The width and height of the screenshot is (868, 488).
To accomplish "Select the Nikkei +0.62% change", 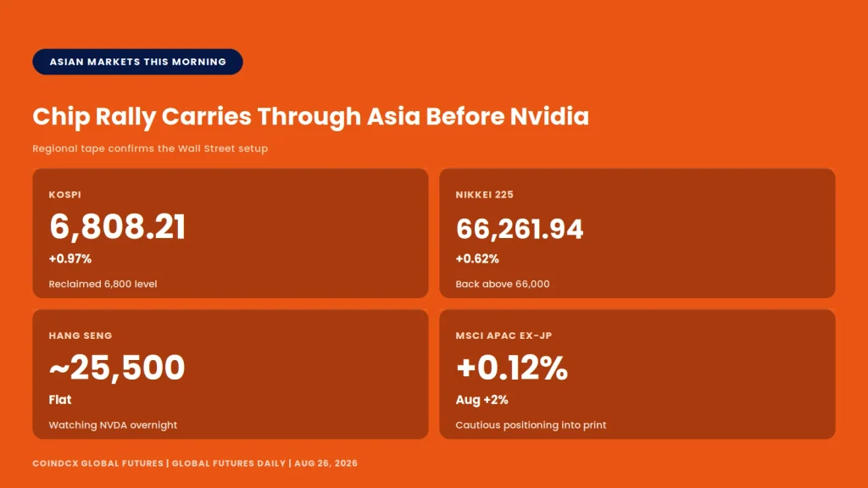I will 477,258.
